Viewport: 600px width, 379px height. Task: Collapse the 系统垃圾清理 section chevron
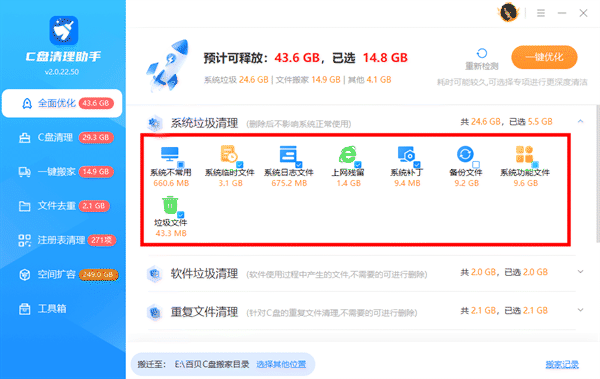click(x=580, y=121)
